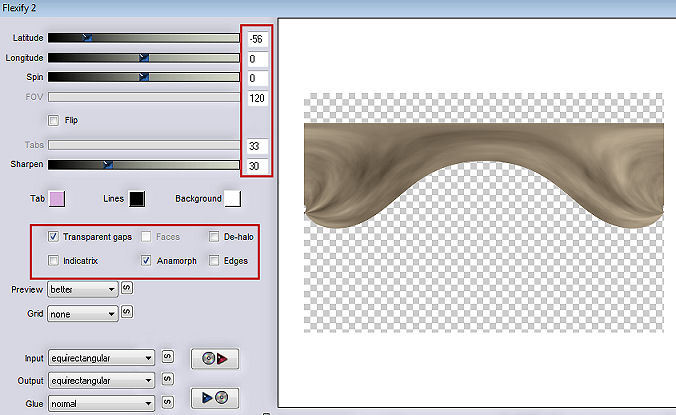The height and width of the screenshot is (415, 676).
Task: Click the FOV slider track
Action: pyautogui.click(x=144, y=97)
